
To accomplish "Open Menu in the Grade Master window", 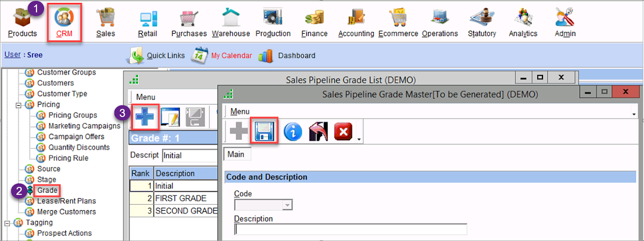I will (240, 111).
